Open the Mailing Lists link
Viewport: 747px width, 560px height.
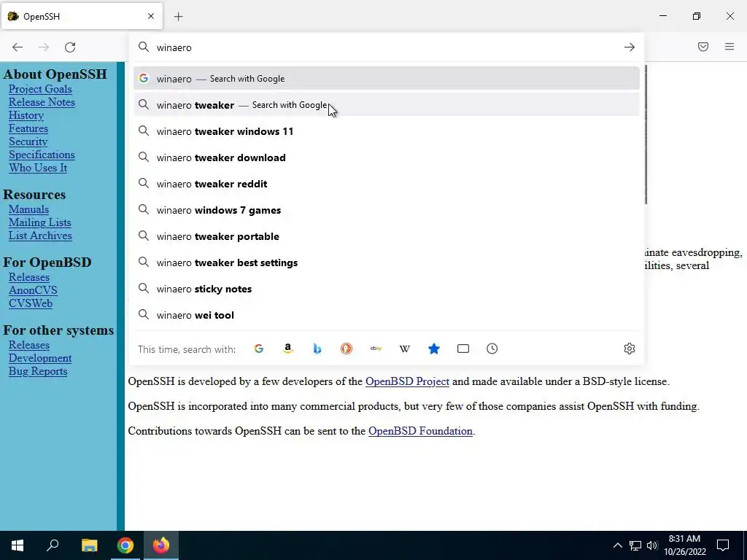[x=39, y=222]
